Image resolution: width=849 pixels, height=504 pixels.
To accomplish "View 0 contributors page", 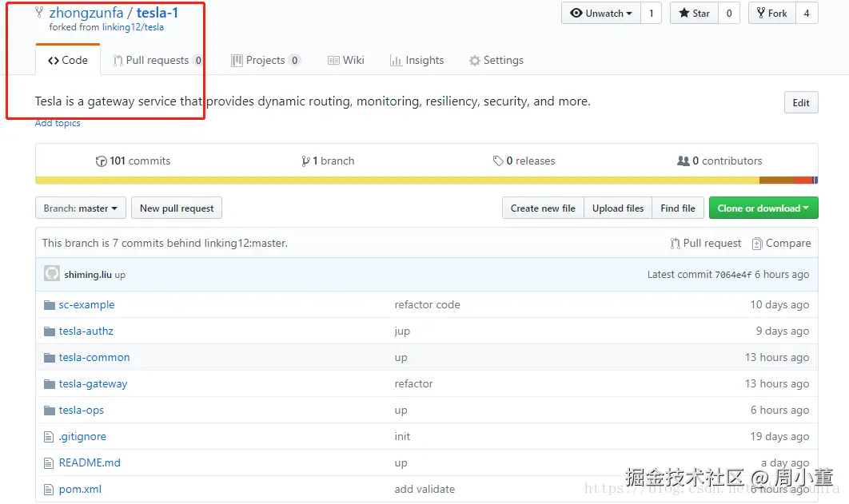I will coord(719,161).
